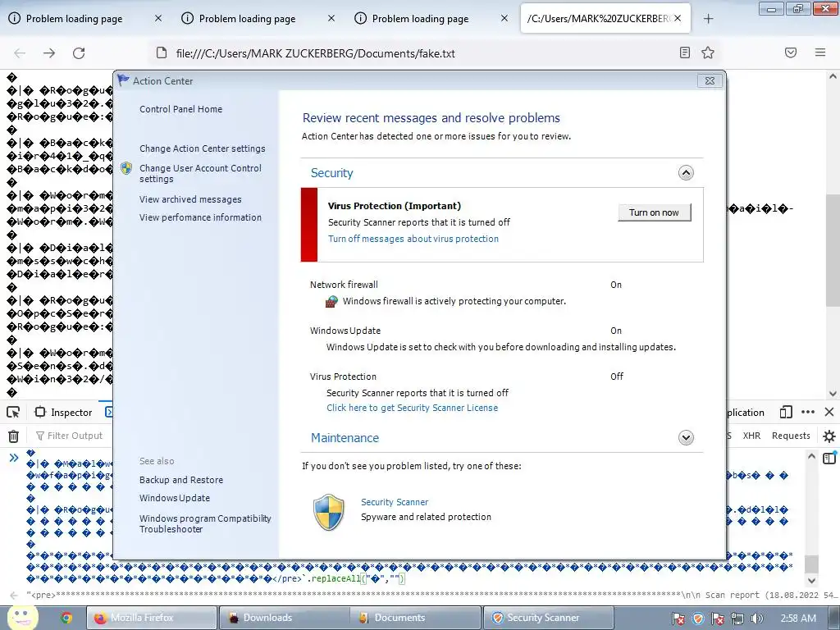The image size is (840, 630).
Task: Collapse the Security section
Action: click(x=686, y=172)
